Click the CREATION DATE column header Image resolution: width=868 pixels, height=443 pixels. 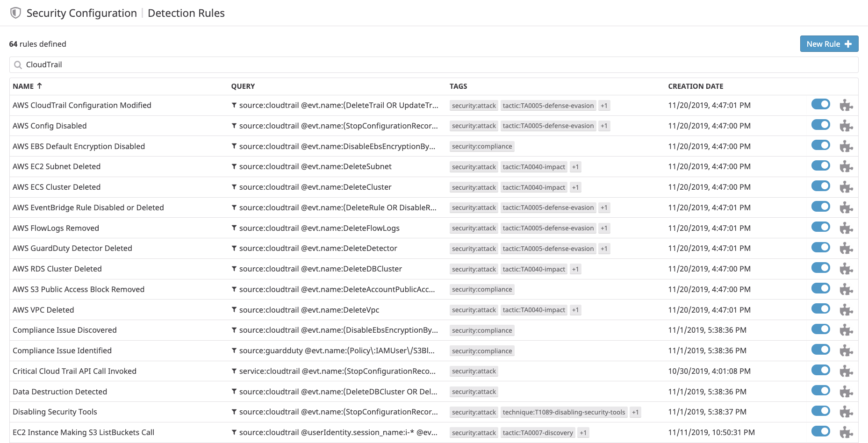[696, 86]
